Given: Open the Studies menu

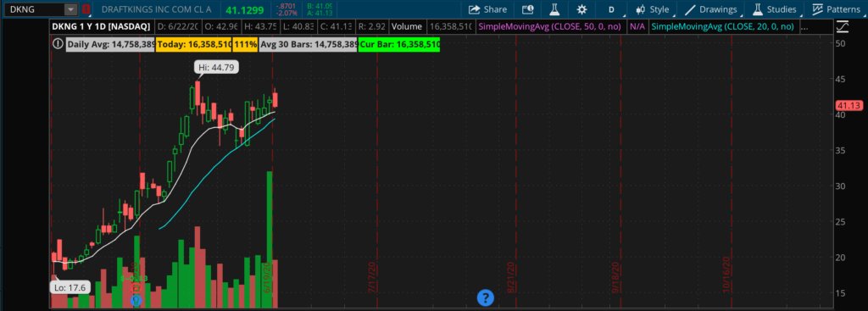Looking at the screenshot, I should click(775, 9).
